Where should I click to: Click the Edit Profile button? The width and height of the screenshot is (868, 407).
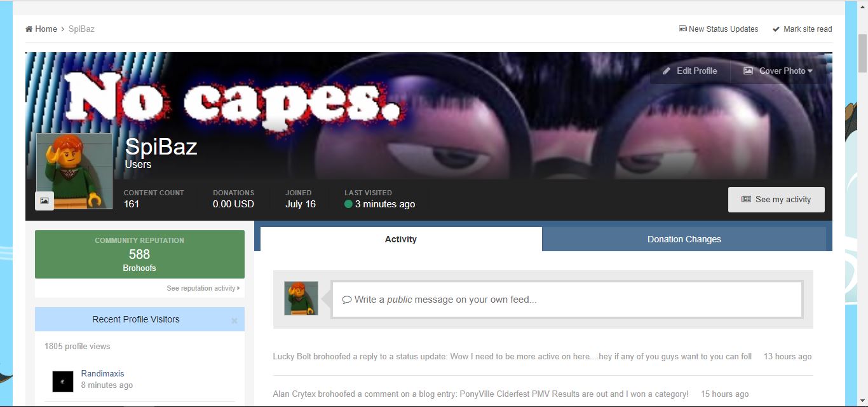[x=690, y=71]
